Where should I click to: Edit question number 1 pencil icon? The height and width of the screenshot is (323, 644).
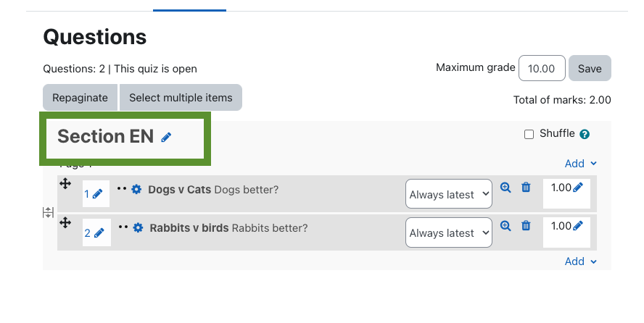click(x=97, y=194)
